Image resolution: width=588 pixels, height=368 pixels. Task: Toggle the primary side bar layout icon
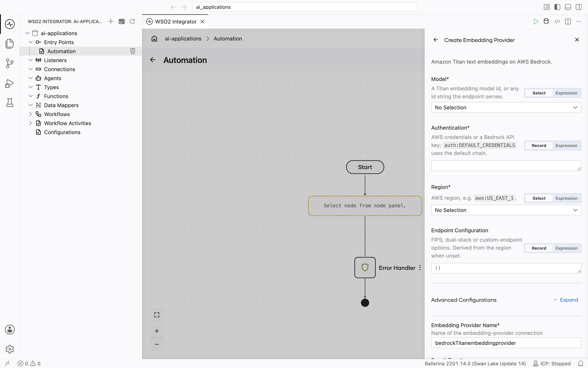(557, 7)
